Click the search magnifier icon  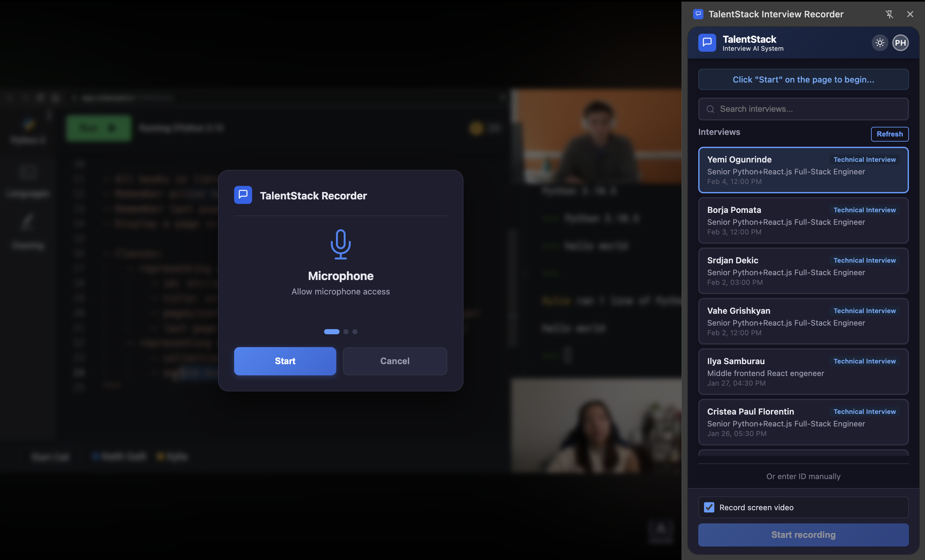[710, 109]
